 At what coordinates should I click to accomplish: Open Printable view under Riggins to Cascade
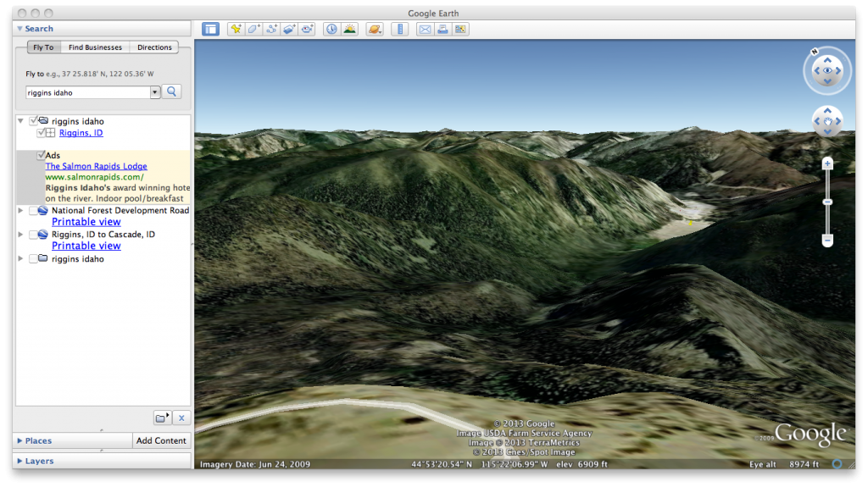click(x=86, y=246)
